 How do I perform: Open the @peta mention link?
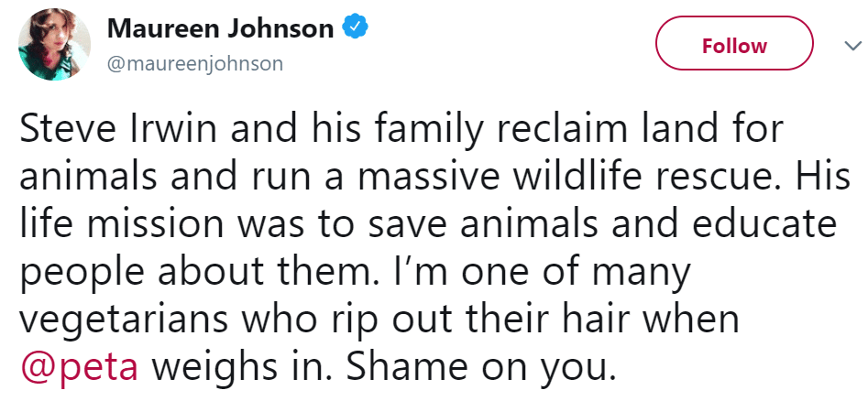(79, 368)
